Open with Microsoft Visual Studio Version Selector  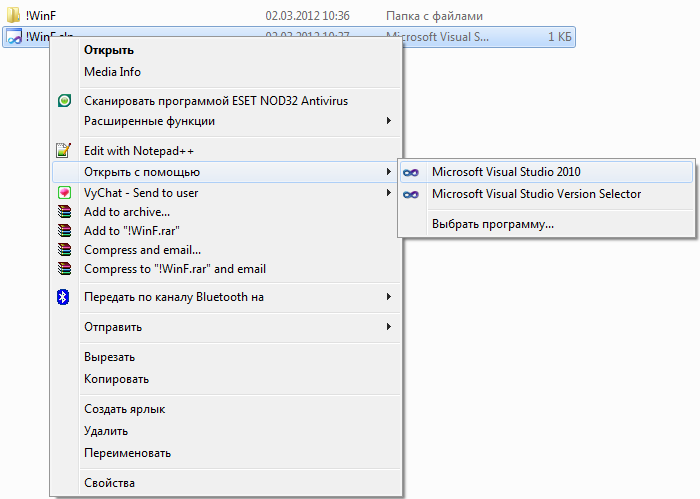tap(546, 194)
